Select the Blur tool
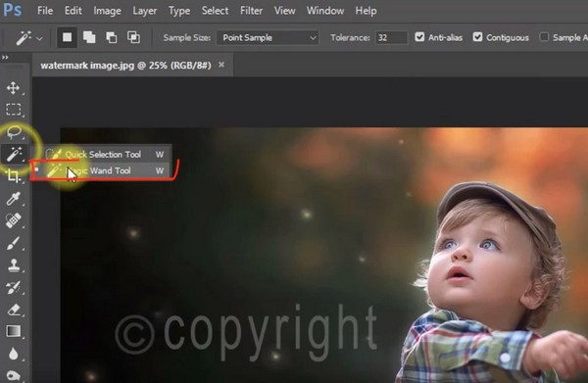588x383 pixels. pyautogui.click(x=14, y=354)
